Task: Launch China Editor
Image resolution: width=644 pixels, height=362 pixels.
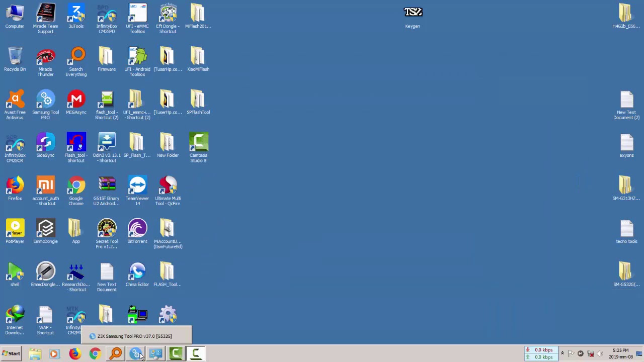Action: pos(137,275)
